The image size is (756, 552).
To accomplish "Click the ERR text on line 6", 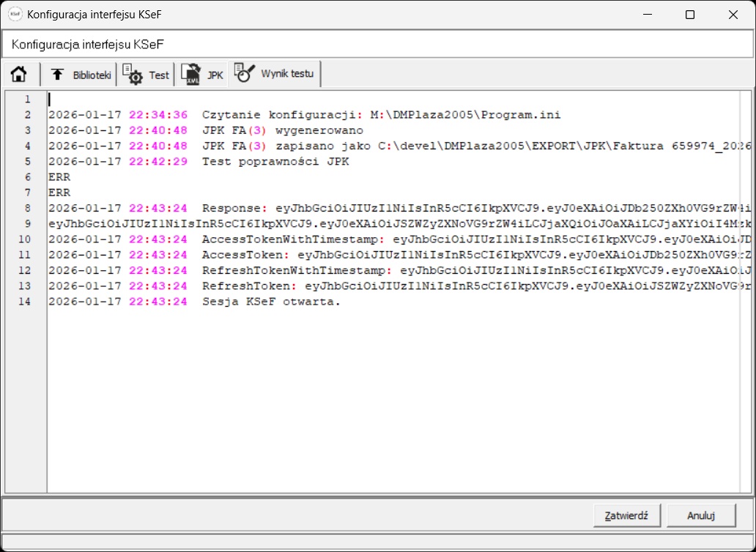I will 59,177.
